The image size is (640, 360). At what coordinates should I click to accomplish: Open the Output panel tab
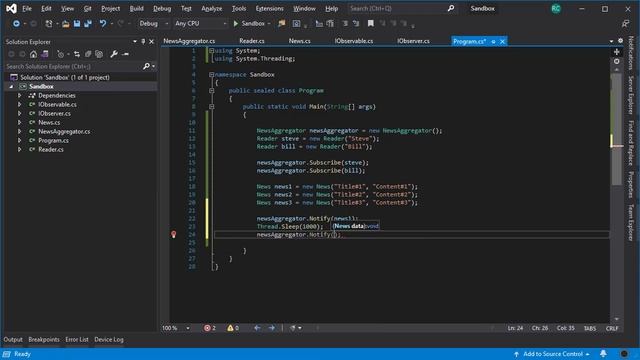13,339
